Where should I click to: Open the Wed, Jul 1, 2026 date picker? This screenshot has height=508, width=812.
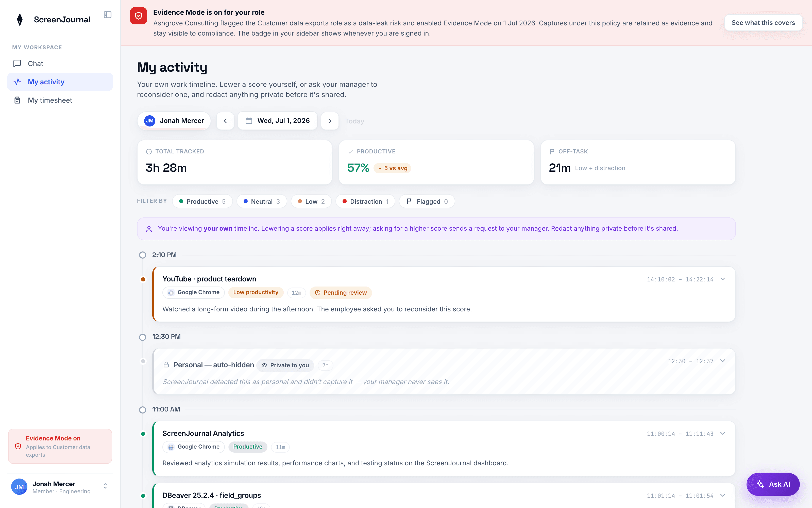(x=278, y=121)
